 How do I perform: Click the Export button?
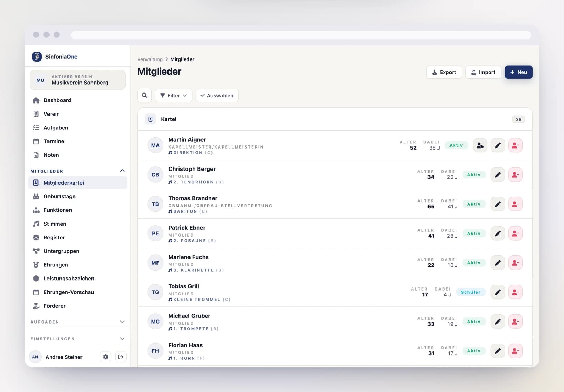(444, 72)
